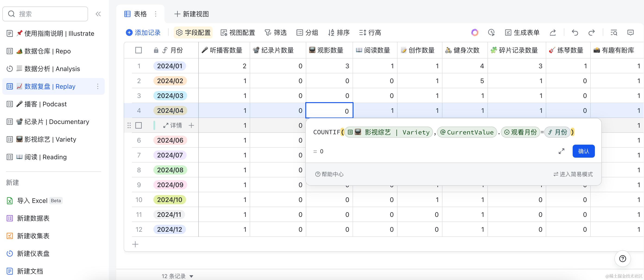The width and height of the screenshot is (644, 280).
Task: Open the history clock icon in toolbar
Action: (491, 33)
